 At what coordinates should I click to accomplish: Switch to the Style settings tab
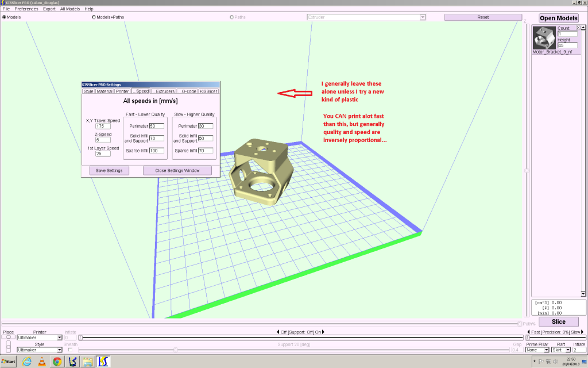tap(88, 91)
